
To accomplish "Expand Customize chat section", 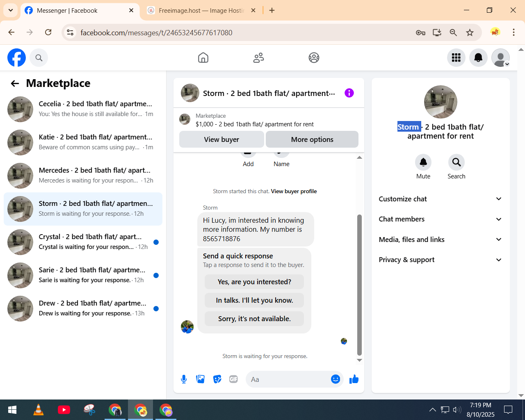I will (441, 199).
